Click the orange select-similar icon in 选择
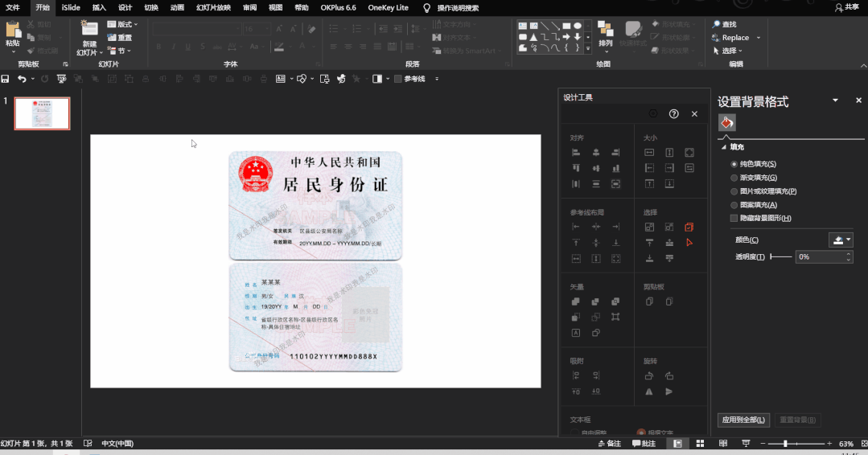 [x=689, y=227]
